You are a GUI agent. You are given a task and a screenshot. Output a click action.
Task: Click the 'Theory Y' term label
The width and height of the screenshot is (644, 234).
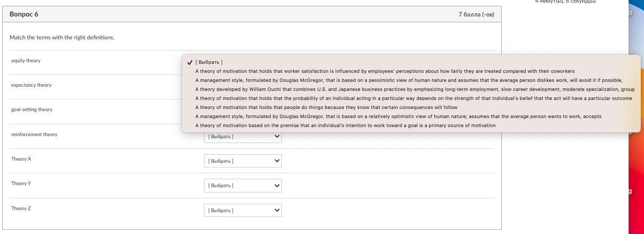pos(21,183)
